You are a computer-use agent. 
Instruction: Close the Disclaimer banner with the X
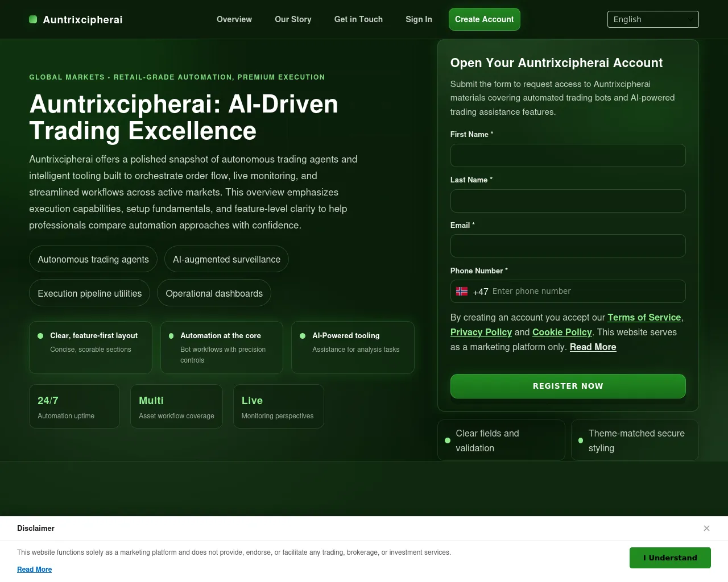(x=706, y=528)
